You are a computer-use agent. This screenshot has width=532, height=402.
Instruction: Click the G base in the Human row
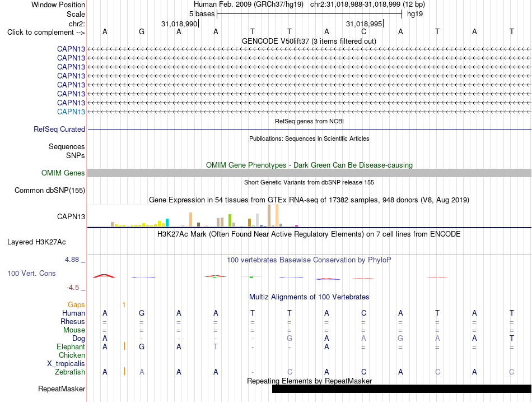(x=142, y=313)
